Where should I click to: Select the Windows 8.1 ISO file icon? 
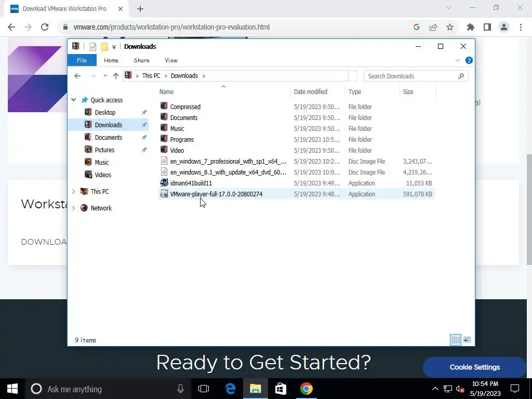point(164,171)
